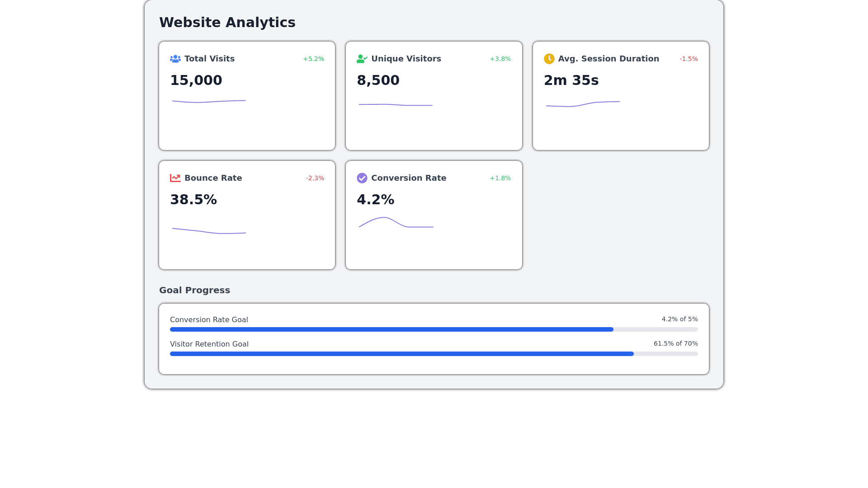This screenshot has width=868, height=488.
Task: Click the Goal Progress section heading
Action: coord(194,290)
